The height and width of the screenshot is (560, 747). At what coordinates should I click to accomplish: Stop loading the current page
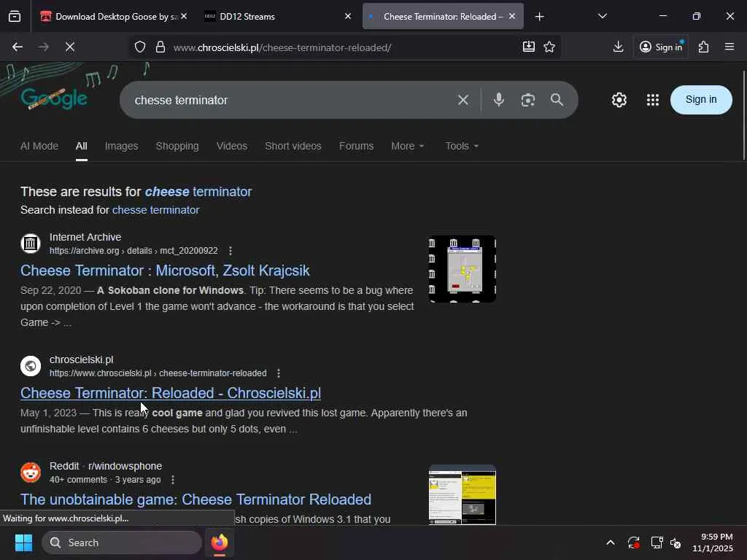[x=69, y=47]
